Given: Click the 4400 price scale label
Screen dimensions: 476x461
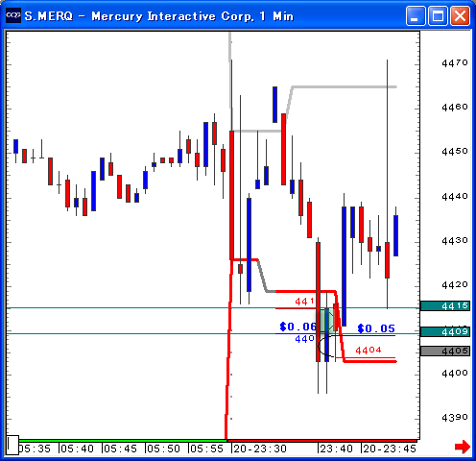Looking at the screenshot, I should [455, 373].
